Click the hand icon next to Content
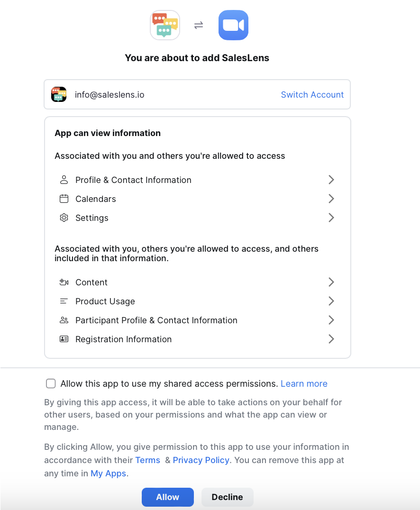Viewport: 420px width, 510px height. (64, 282)
